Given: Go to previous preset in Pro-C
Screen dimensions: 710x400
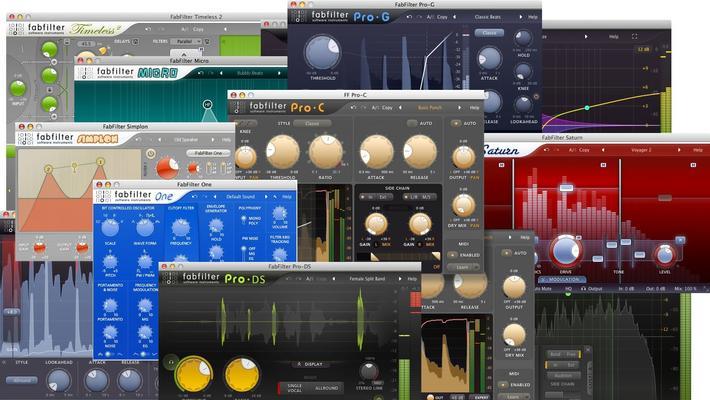Looking at the screenshot, I should [400, 108].
